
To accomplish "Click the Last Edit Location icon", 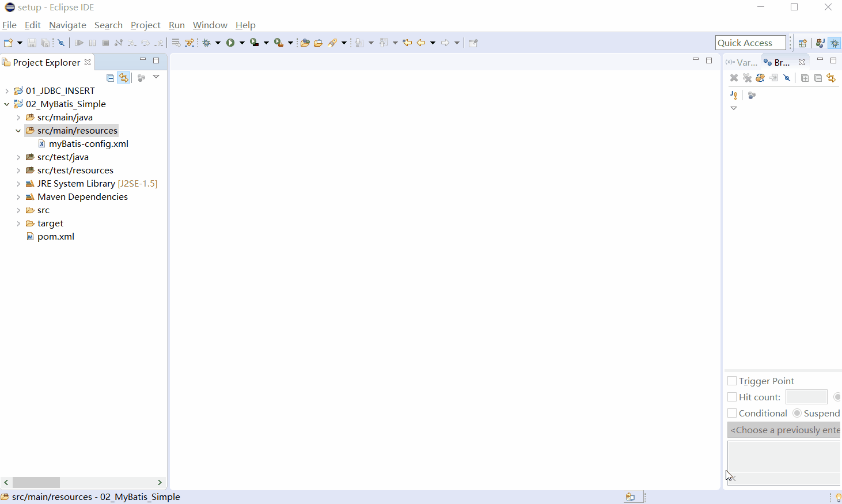I will 407,43.
